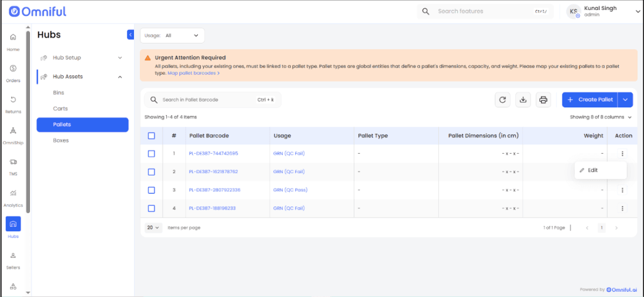Follow the Map pallet barcodes link
Image resolution: width=644 pixels, height=297 pixels.
[x=193, y=73]
